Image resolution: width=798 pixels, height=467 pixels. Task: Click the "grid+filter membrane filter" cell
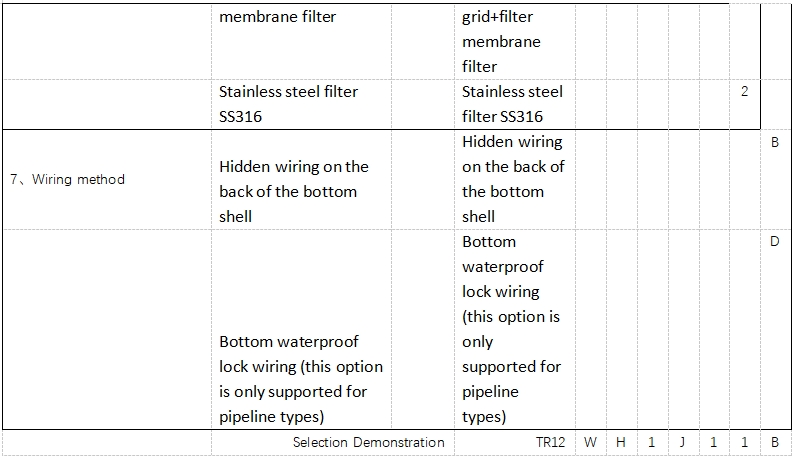514,42
